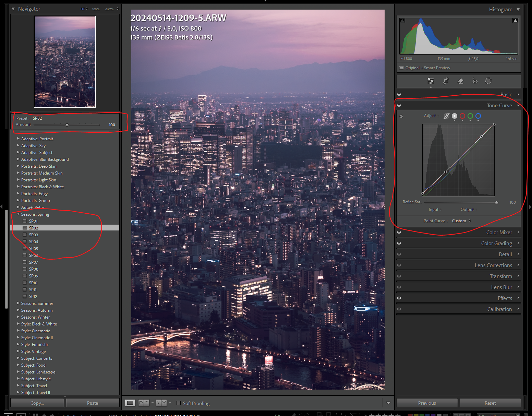Enable Soft Proofing

[x=179, y=403]
